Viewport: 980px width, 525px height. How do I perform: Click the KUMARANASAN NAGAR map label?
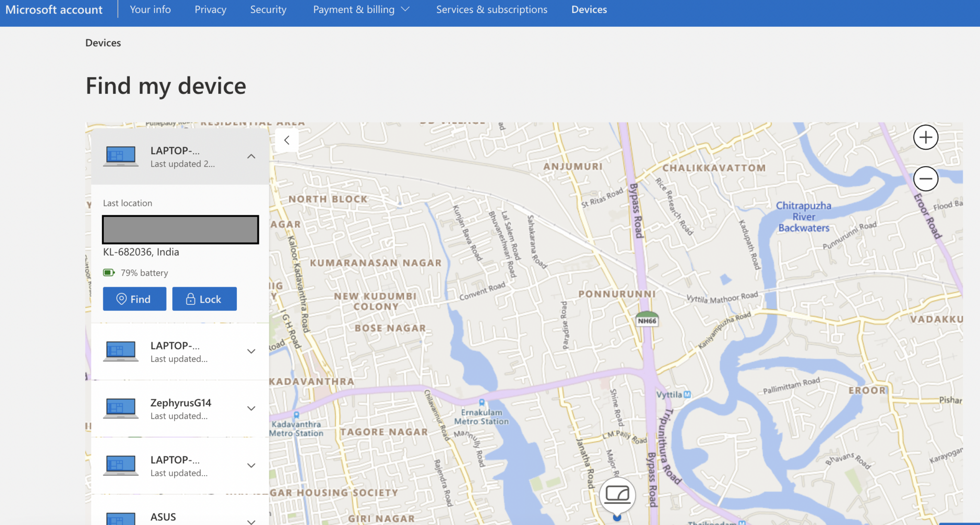tap(376, 263)
